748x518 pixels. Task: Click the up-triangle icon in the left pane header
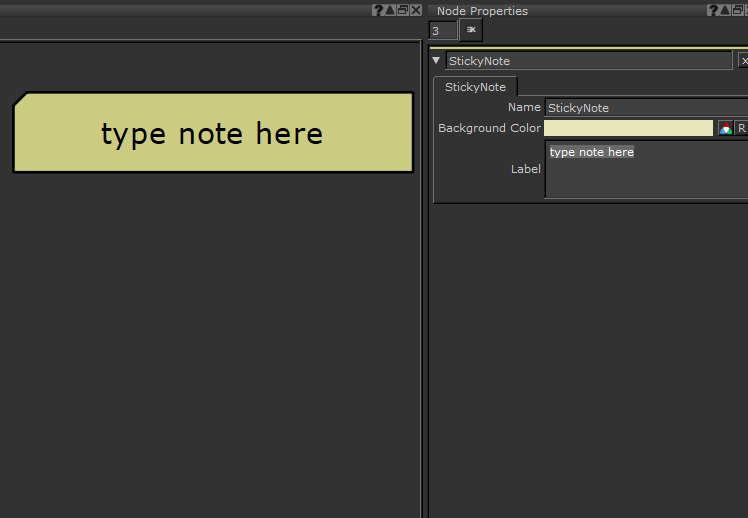point(390,10)
